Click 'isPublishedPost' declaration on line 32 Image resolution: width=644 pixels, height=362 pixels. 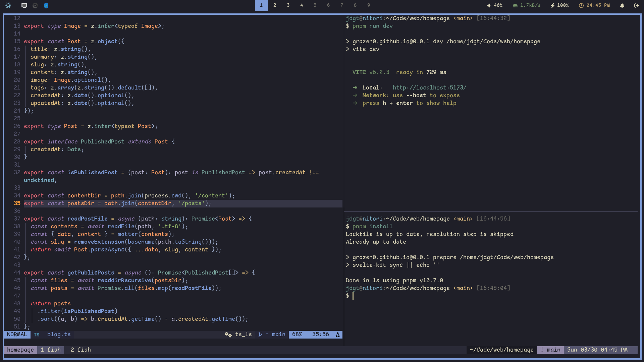(93, 172)
